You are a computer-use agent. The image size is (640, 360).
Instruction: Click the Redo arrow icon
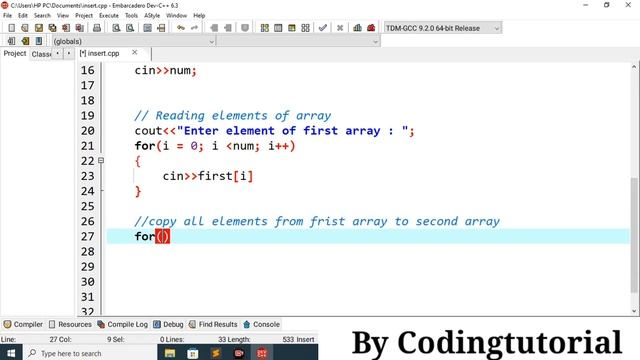point(194,28)
